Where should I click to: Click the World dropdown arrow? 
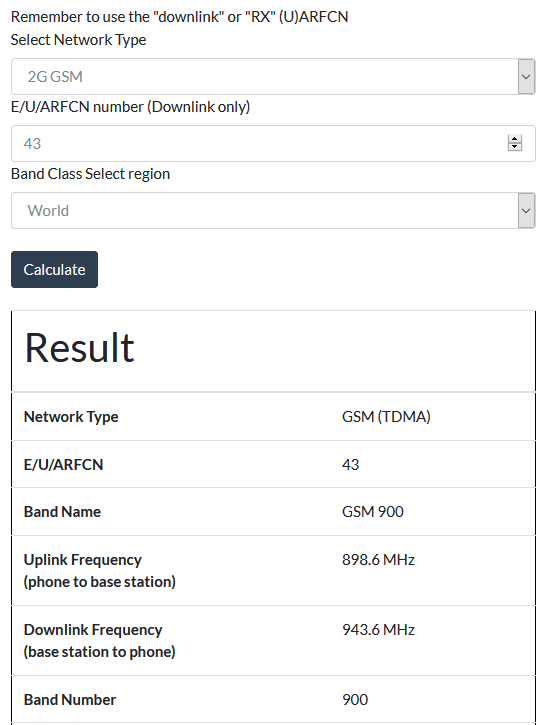click(526, 211)
